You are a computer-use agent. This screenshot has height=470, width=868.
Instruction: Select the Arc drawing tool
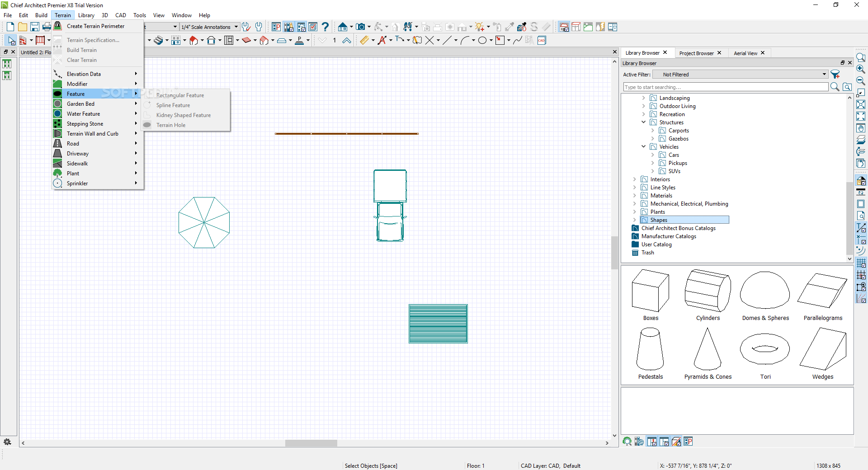click(x=465, y=41)
